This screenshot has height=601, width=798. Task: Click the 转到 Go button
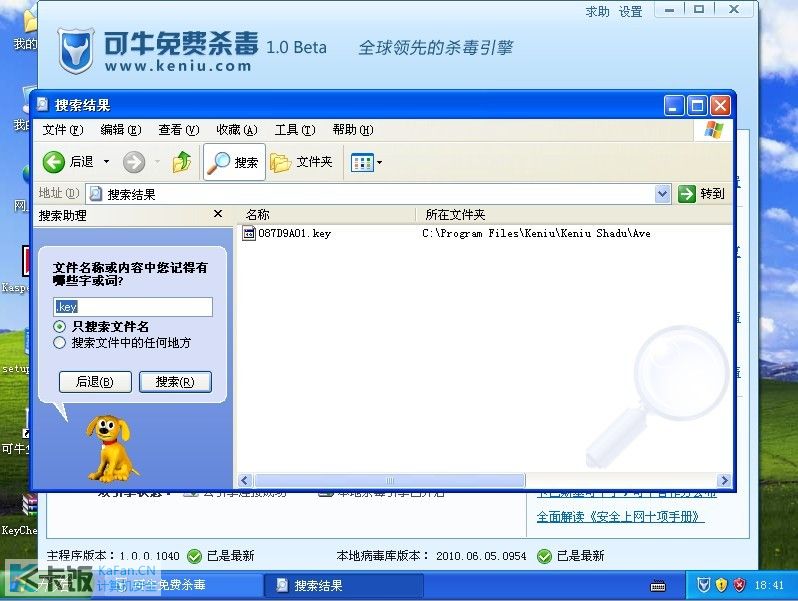click(x=701, y=193)
